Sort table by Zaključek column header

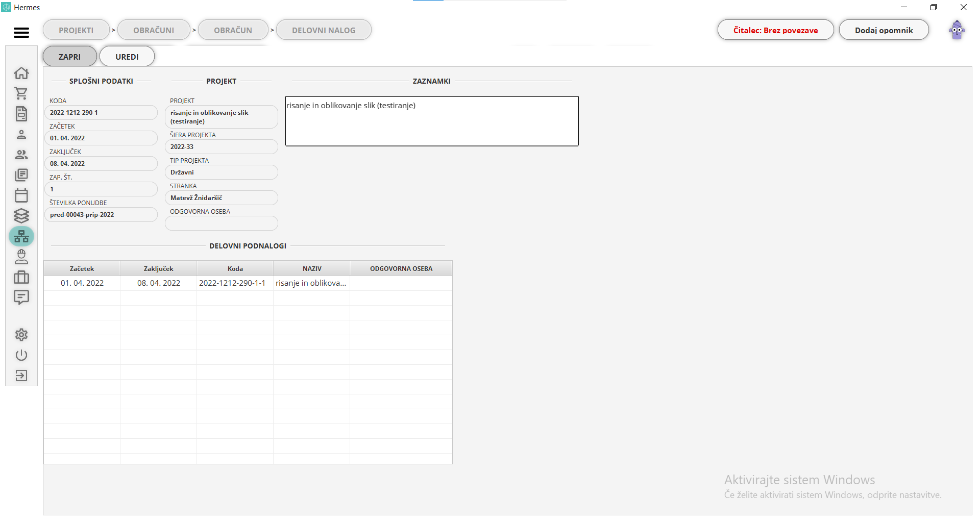coord(159,268)
